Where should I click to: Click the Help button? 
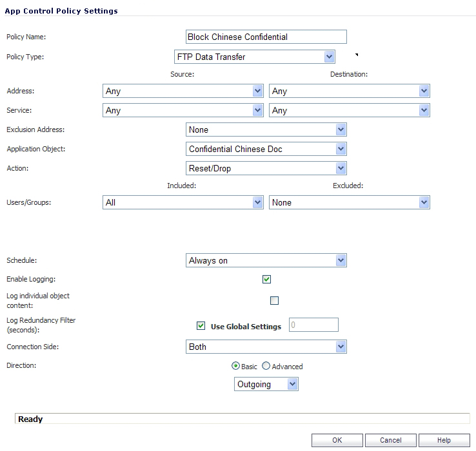tap(444, 440)
